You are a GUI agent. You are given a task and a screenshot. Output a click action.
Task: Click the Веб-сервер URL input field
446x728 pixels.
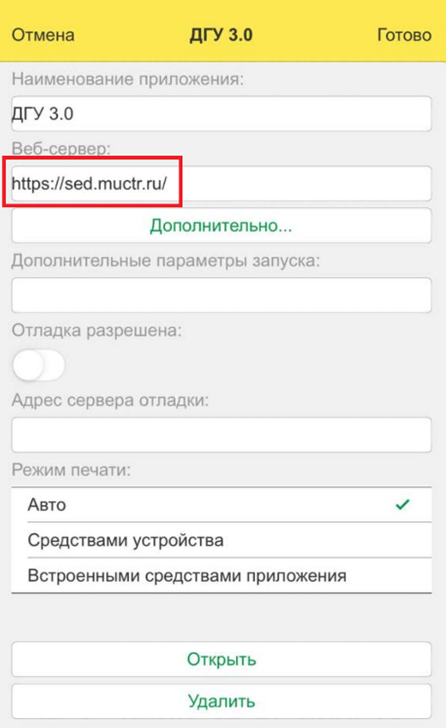click(x=221, y=183)
